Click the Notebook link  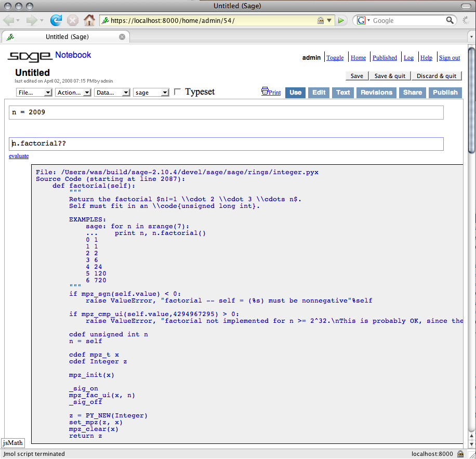pyautogui.click(x=73, y=55)
